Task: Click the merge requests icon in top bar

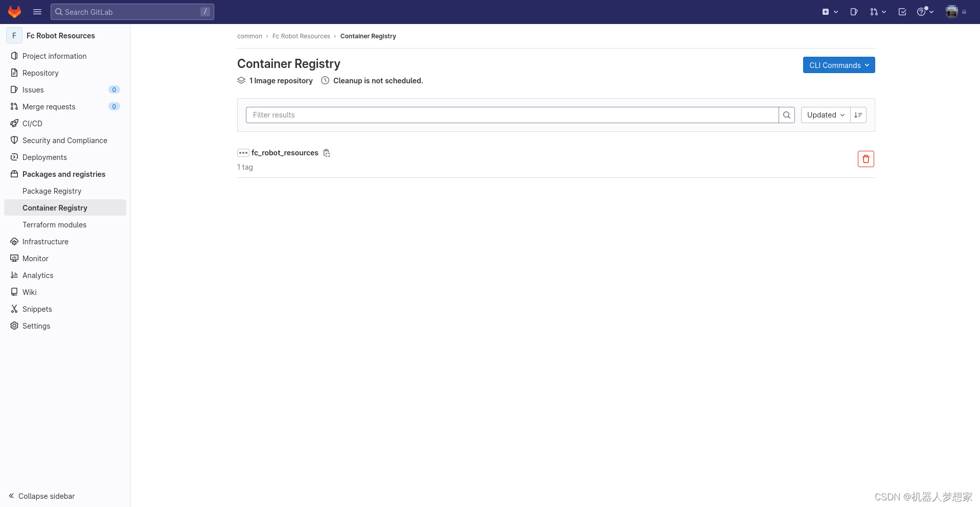Action: tap(875, 11)
